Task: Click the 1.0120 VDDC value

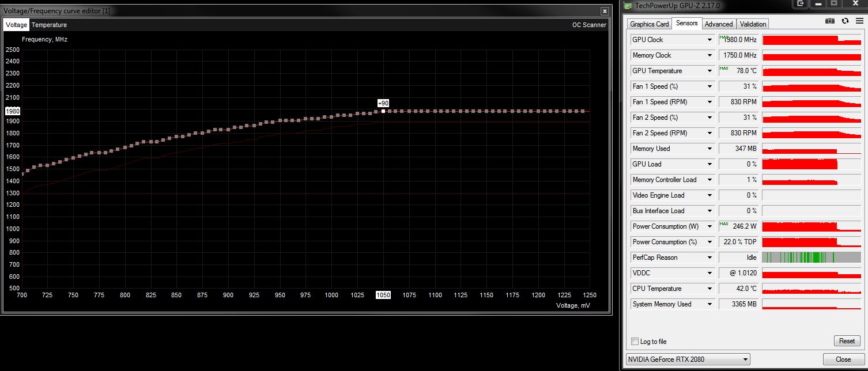Action: click(x=738, y=273)
